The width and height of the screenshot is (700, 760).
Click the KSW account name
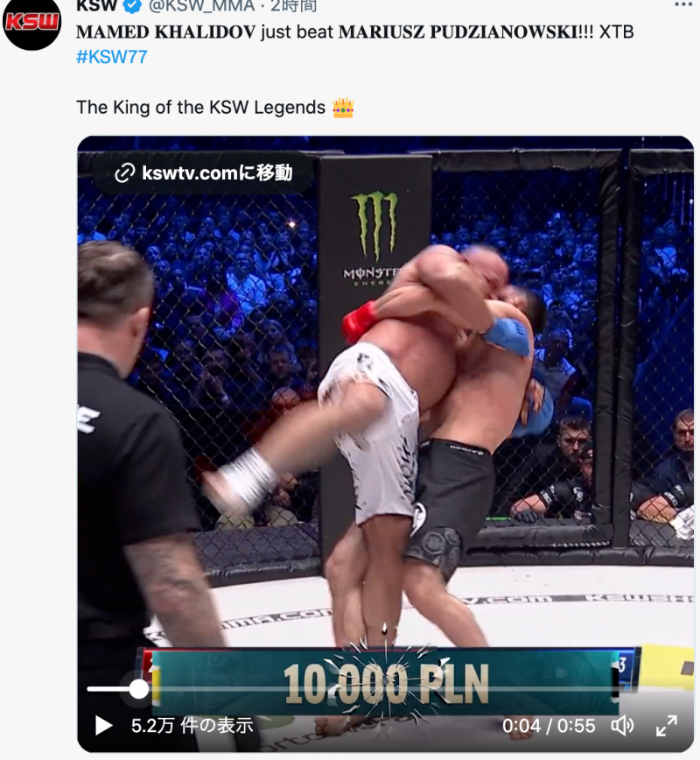(x=97, y=6)
